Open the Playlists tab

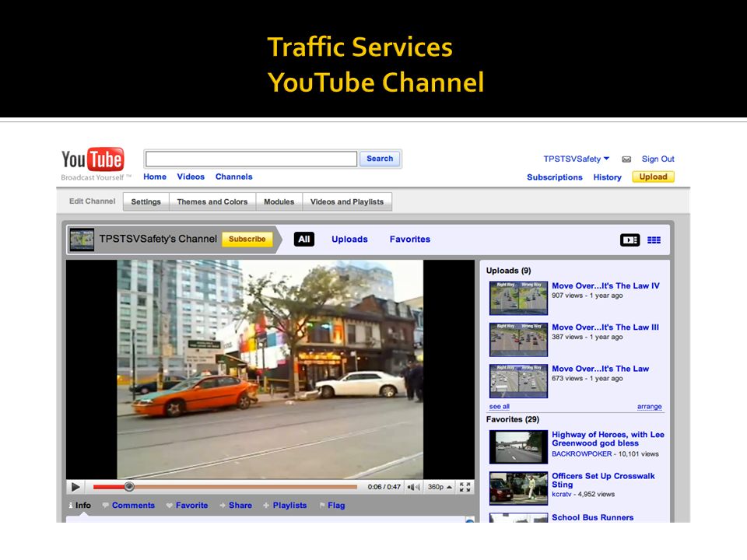coord(285,506)
